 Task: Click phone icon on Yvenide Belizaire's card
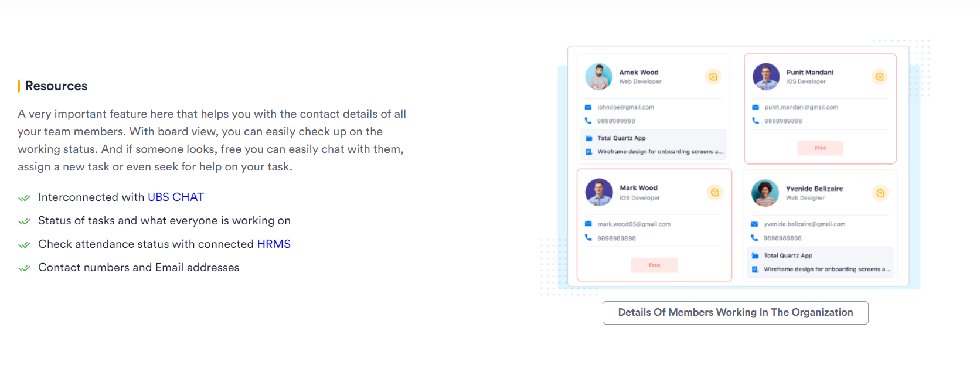(754, 238)
